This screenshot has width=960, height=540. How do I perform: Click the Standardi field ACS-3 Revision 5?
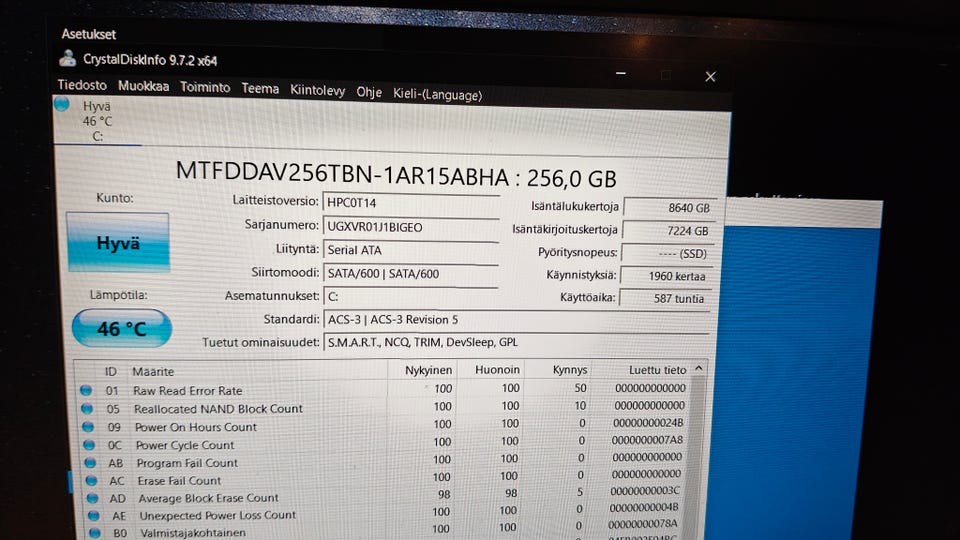(x=516, y=319)
